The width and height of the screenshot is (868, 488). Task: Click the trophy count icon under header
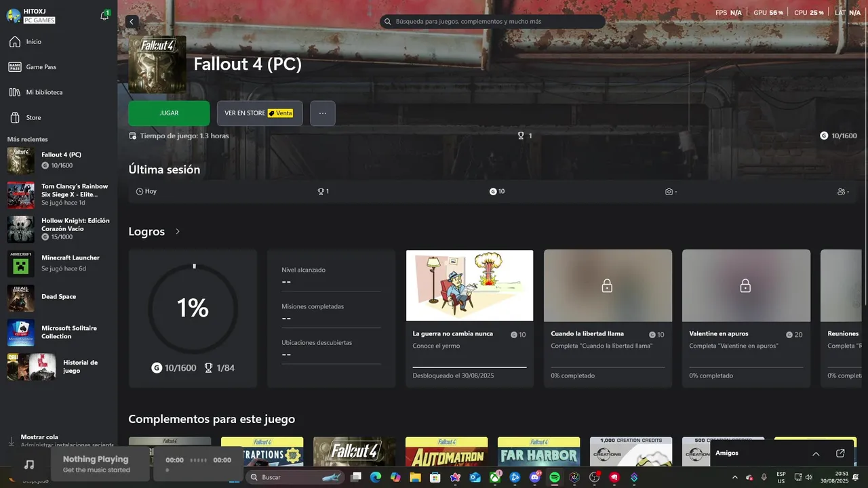pyautogui.click(x=521, y=136)
